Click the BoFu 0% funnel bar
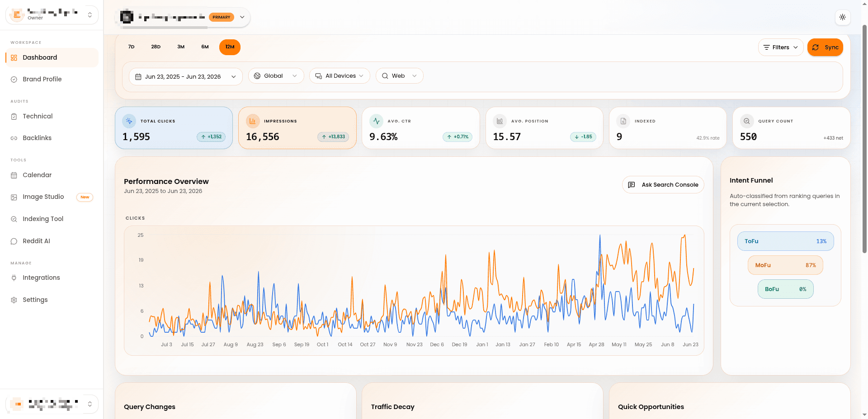This screenshot has width=868, height=419. 786,289
